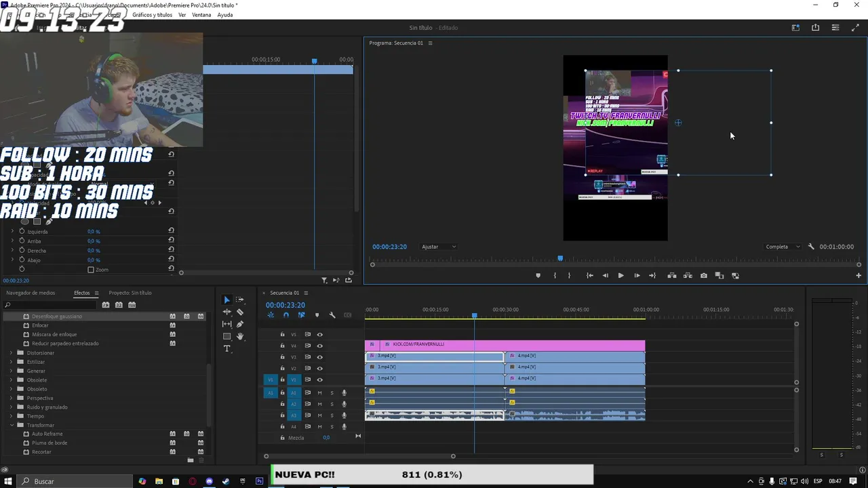Open the Ver menu
Image resolution: width=868 pixels, height=488 pixels.
click(182, 15)
